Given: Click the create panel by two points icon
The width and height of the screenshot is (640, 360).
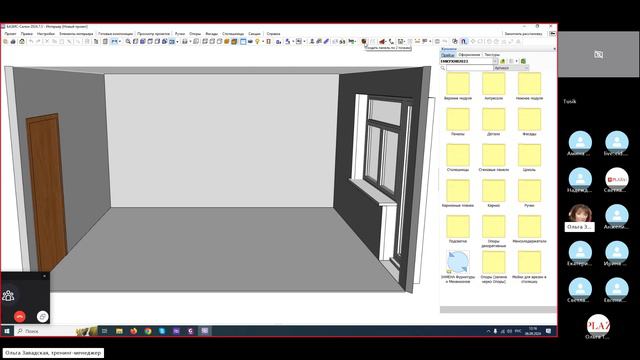Looking at the screenshot, I should tap(364, 42).
